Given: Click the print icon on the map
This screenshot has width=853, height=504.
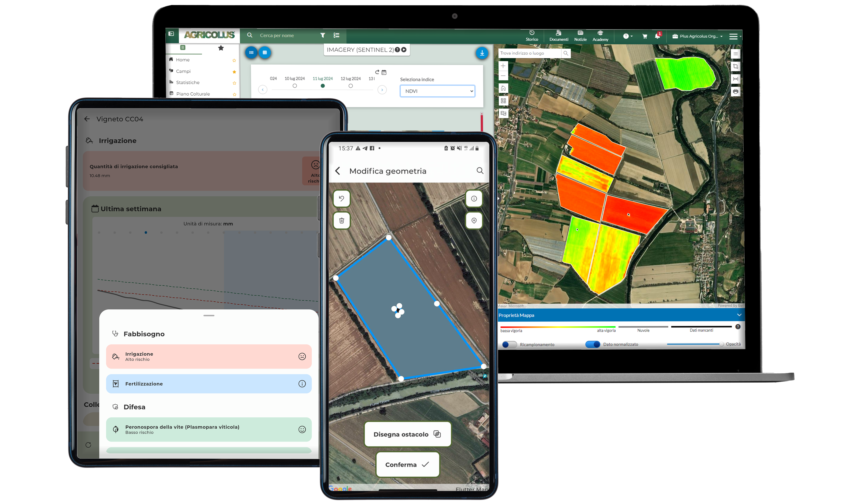Looking at the screenshot, I should coord(736,92).
